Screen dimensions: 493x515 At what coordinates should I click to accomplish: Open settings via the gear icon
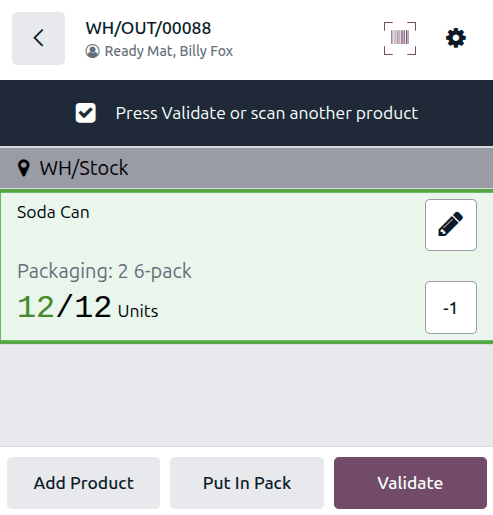coord(456,38)
